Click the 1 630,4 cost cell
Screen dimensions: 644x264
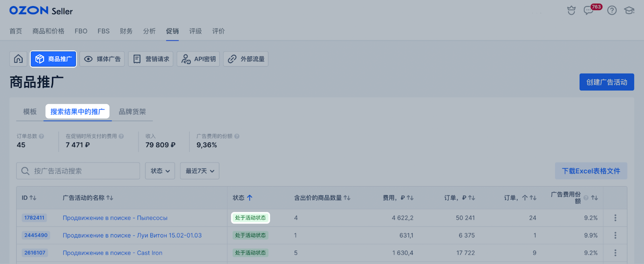[402, 253]
